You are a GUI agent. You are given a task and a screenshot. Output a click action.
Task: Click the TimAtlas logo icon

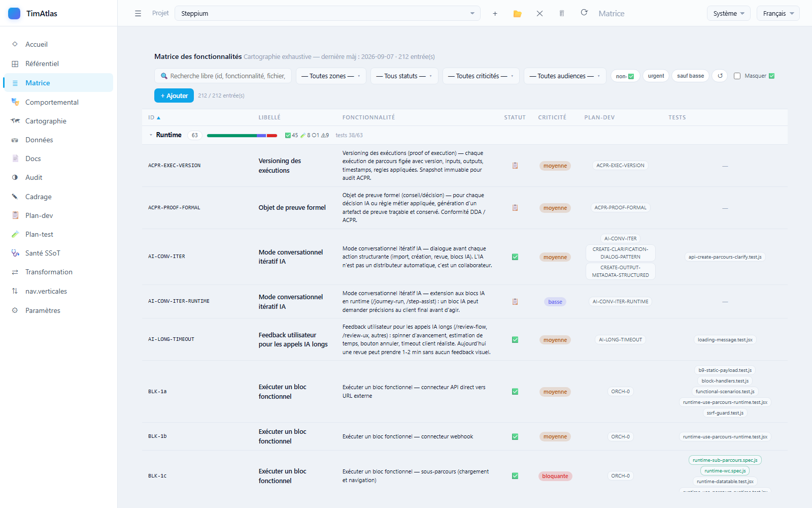pyautogui.click(x=14, y=13)
